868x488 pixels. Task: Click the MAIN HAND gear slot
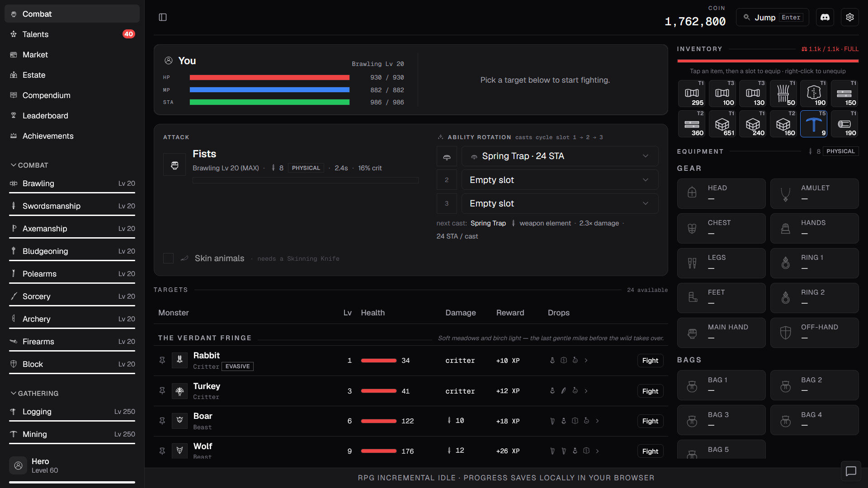click(721, 333)
